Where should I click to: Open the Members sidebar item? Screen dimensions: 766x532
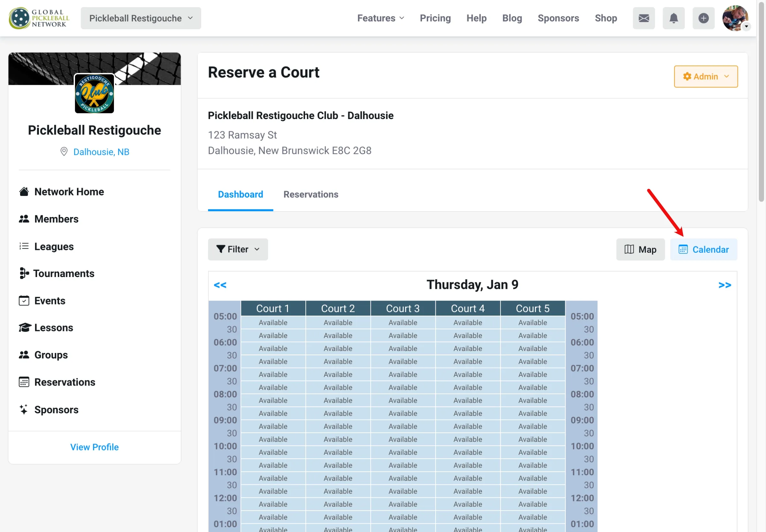56,219
